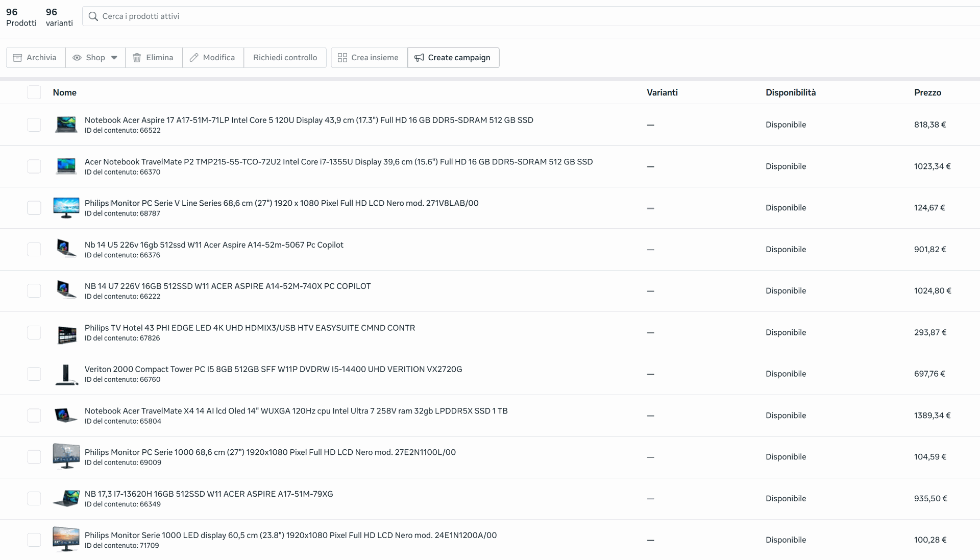Click the search magnifier icon
Viewport: 980px width, 560px height.
93,16
